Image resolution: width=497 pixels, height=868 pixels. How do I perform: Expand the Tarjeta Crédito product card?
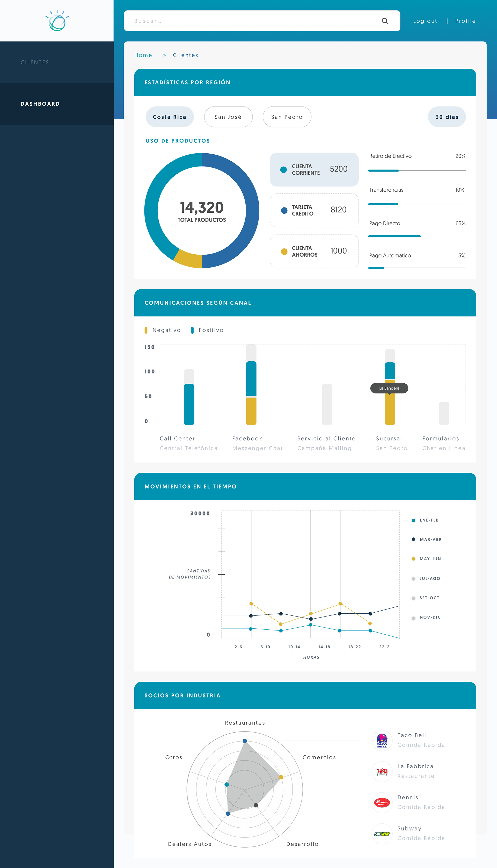pos(314,210)
